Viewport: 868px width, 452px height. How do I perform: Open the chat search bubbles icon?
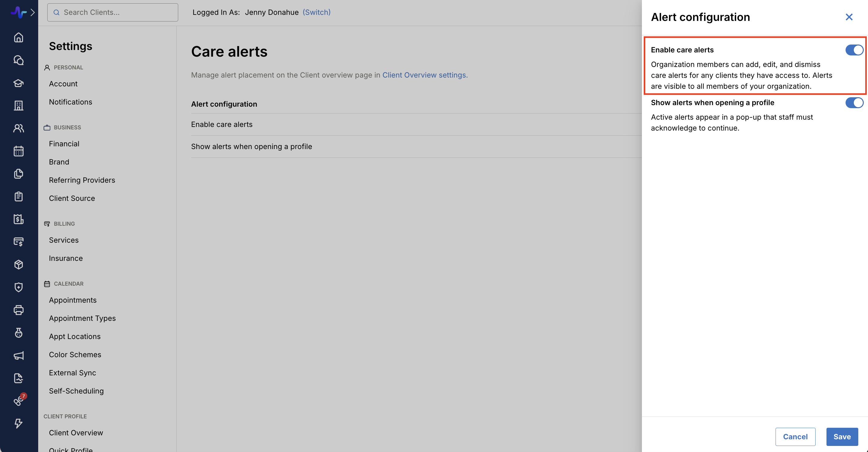pyautogui.click(x=18, y=60)
